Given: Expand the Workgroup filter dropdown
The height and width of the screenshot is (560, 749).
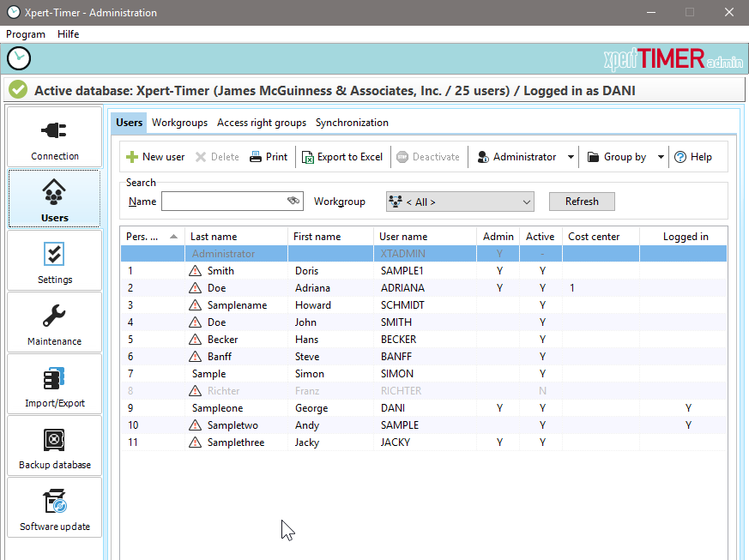Looking at the screenshot, I should point(527,202).
